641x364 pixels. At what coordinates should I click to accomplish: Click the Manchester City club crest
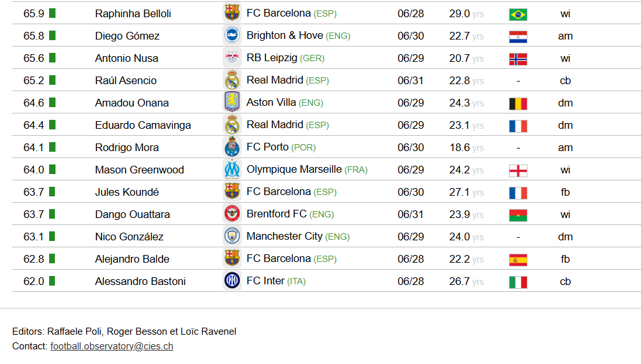pos(232,236)
